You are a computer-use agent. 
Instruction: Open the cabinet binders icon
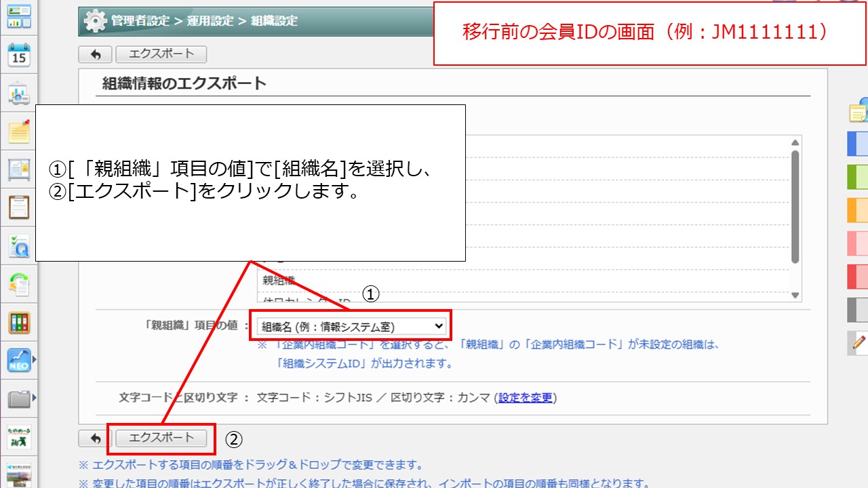click(19, 323)
